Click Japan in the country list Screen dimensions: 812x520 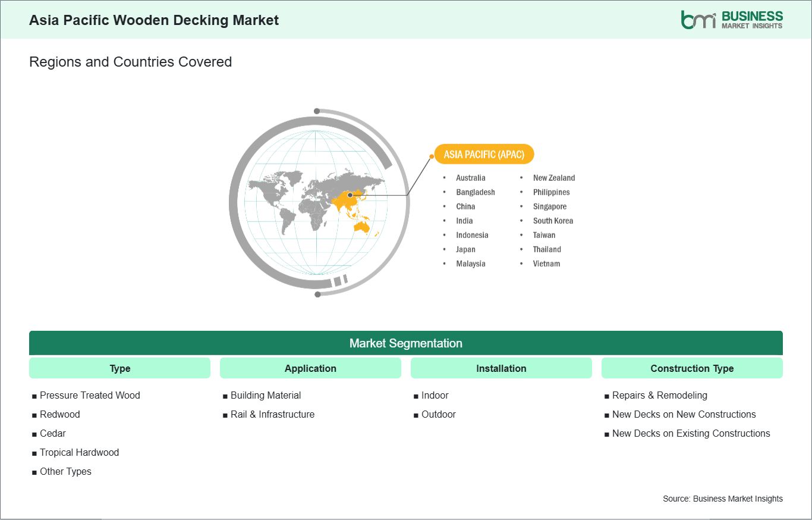coord(465,249)
